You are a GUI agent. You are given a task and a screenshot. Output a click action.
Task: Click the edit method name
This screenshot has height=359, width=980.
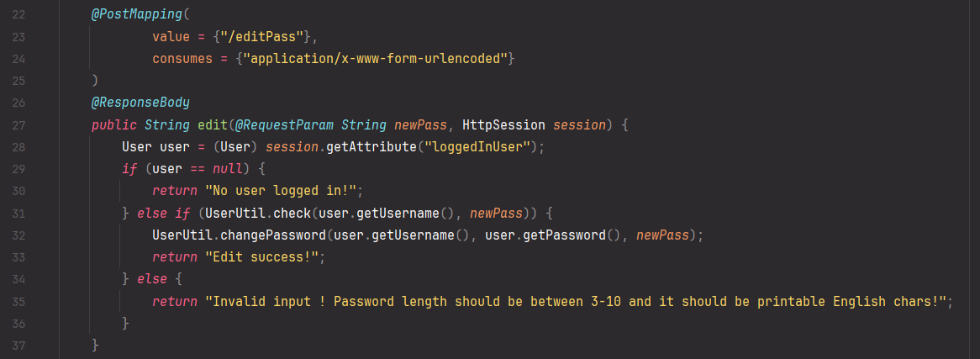point(212,125)
